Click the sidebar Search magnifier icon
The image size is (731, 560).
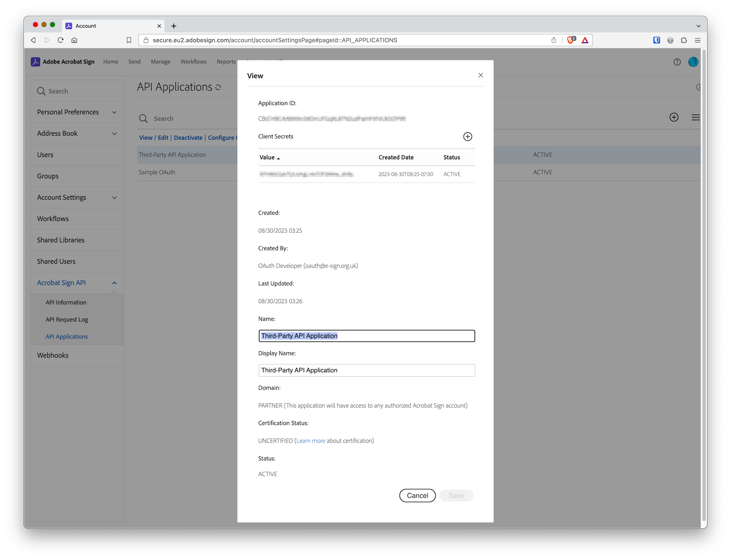click(x=41, y=91)
